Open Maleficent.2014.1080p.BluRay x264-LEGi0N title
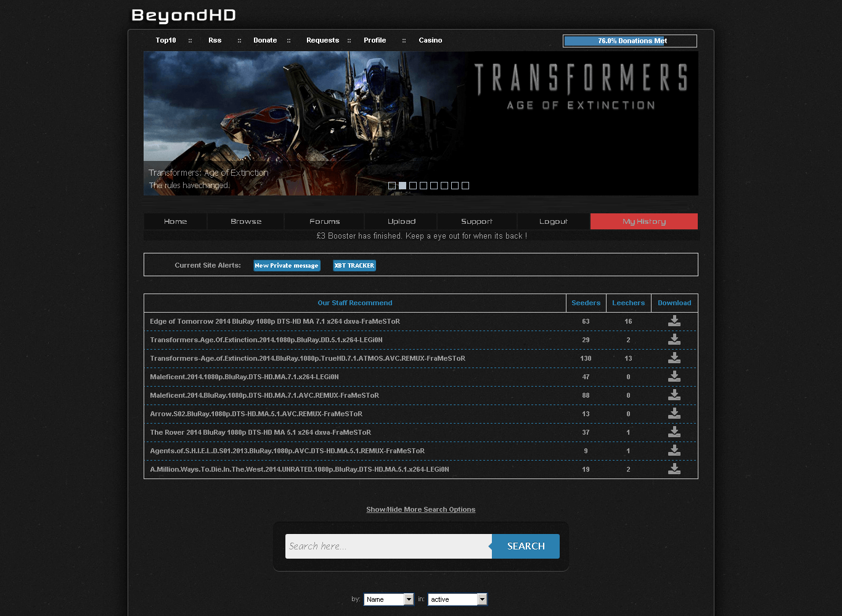Viewport: 842px width, 616px height. (244, 377)
